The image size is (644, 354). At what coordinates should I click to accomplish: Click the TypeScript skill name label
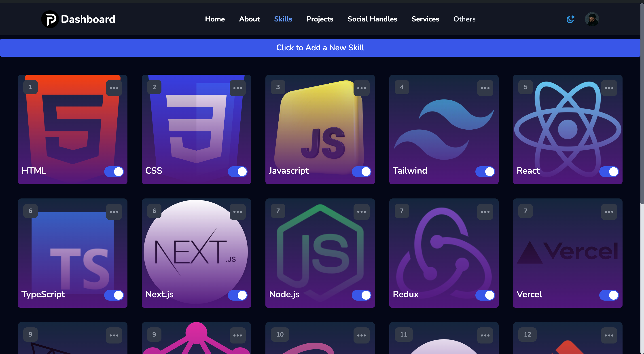[43, 294]
